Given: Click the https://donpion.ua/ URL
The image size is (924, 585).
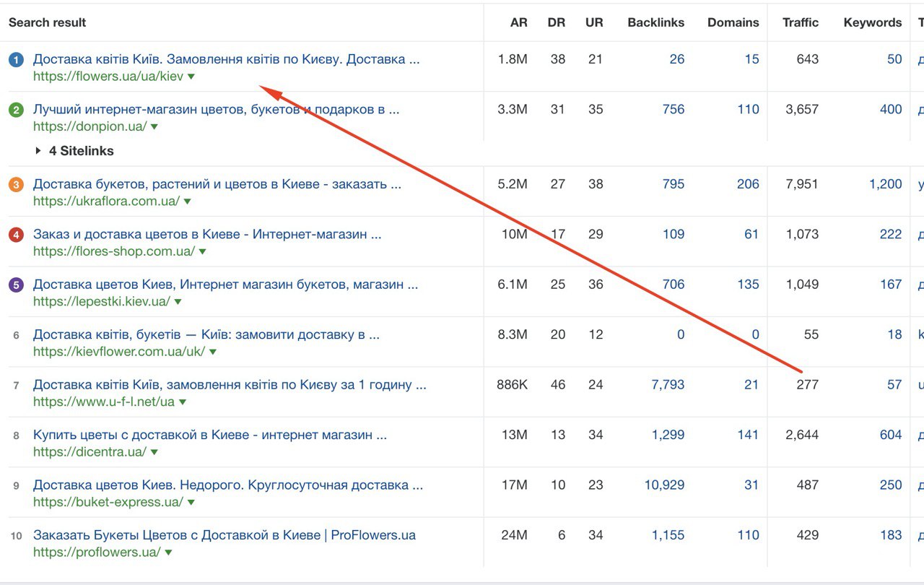Looking at the screenshot, I should tap(90, 127).
